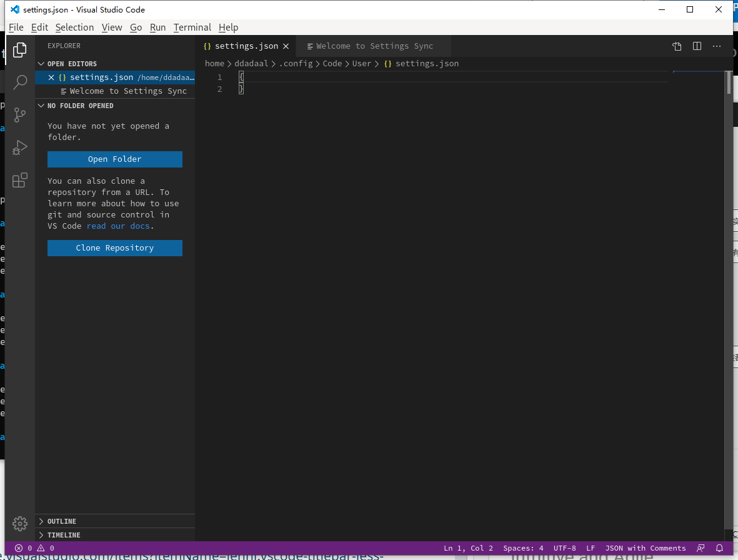Viewport: 738px width, 560px height.
Task: Open the Search view in the sidebar
Action: [x=19, y=82]
